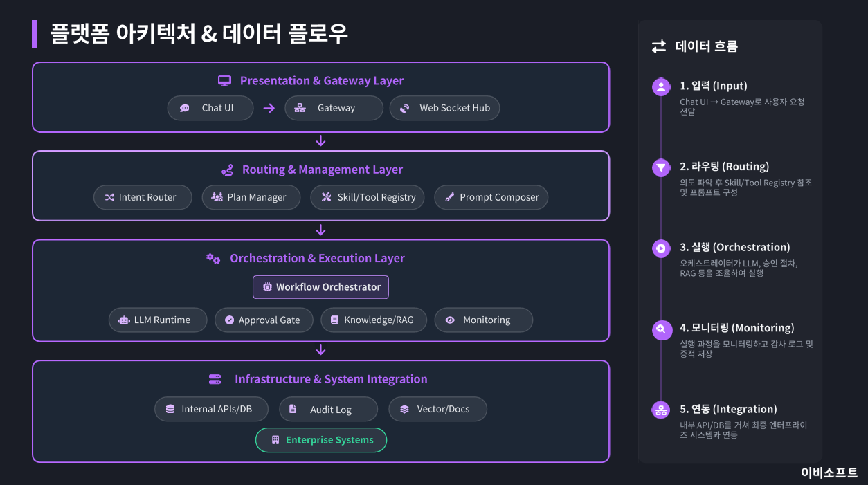
Task: Click the funnel icon beside 라우팅 (Routing)
Action: [x=661, y=167]
